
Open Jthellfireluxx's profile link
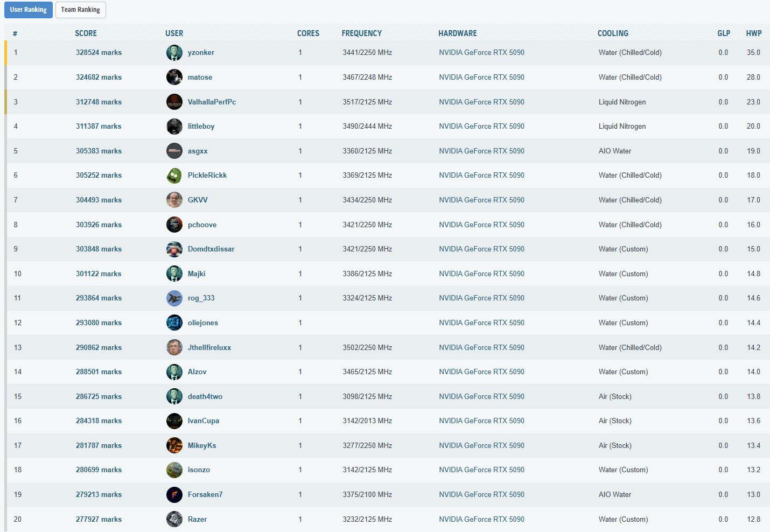(209, 348)
